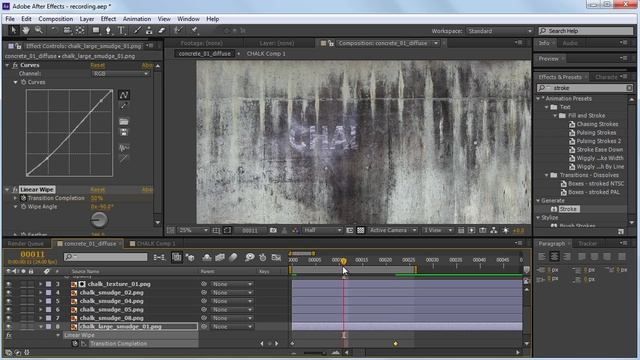This screenshot has height=360, width=640.
Task: Select the Pan Behind anchor tool
Action: [80, 30]
